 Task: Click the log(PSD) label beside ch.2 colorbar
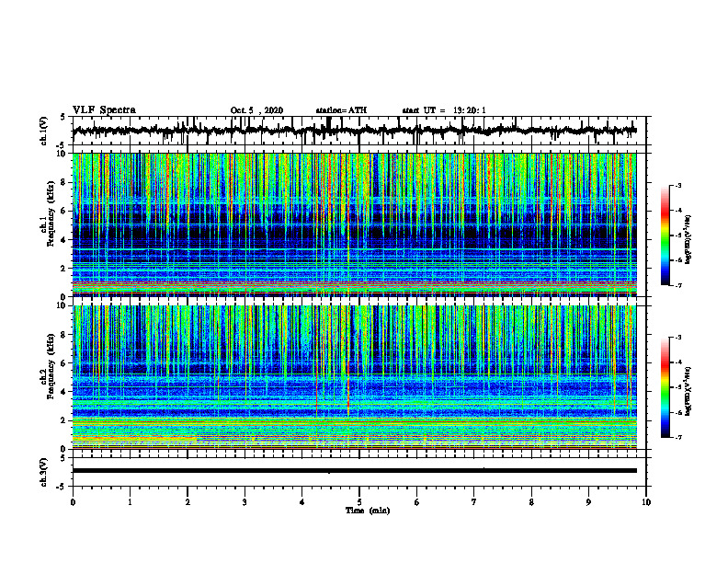(x=688, y=391)
